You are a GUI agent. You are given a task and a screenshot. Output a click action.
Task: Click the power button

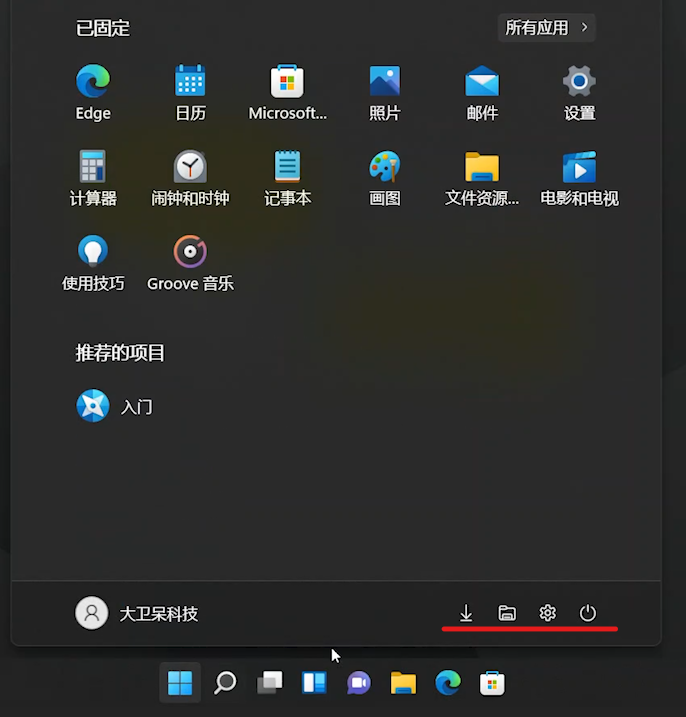click(588, 613)
